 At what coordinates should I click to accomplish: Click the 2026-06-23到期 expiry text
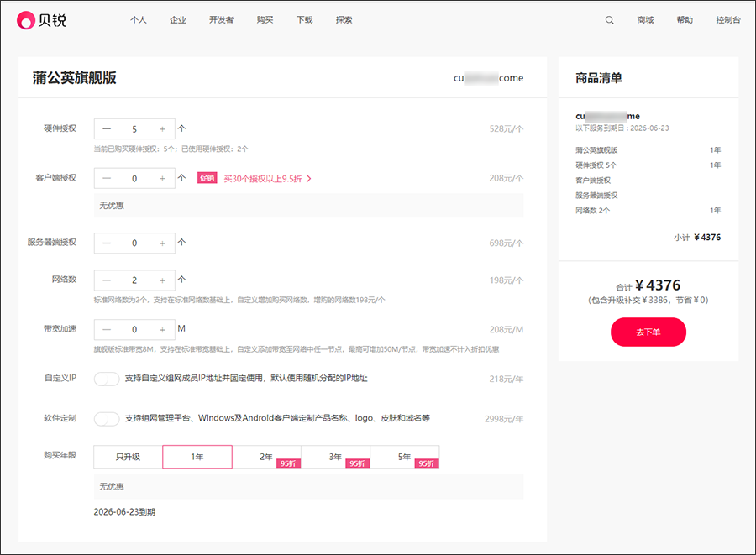[124, 512]
